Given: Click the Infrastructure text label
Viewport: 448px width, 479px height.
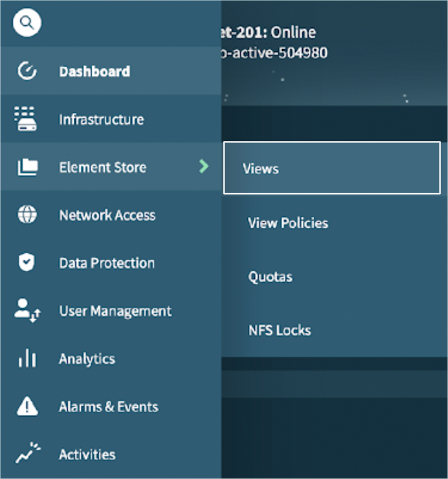Looking at the screenshot, I should (102, 120).
